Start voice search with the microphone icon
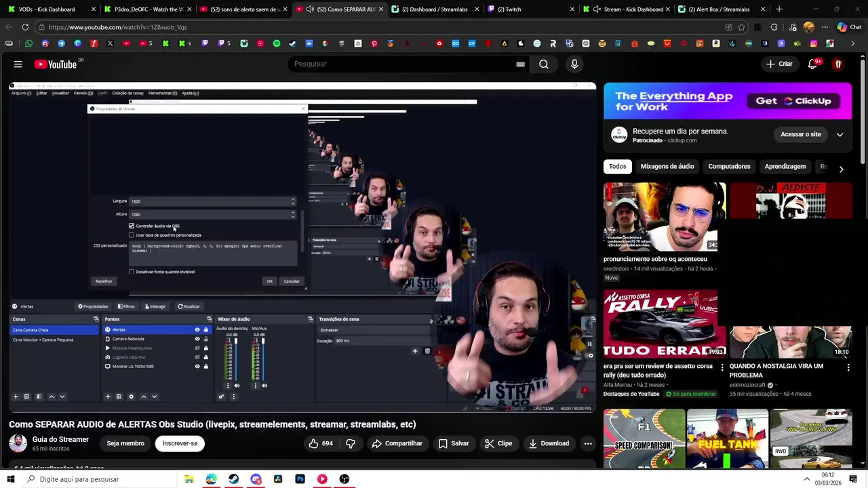Image resolution: width=868 pixels, height=488 pixels. tap(574, 64)
